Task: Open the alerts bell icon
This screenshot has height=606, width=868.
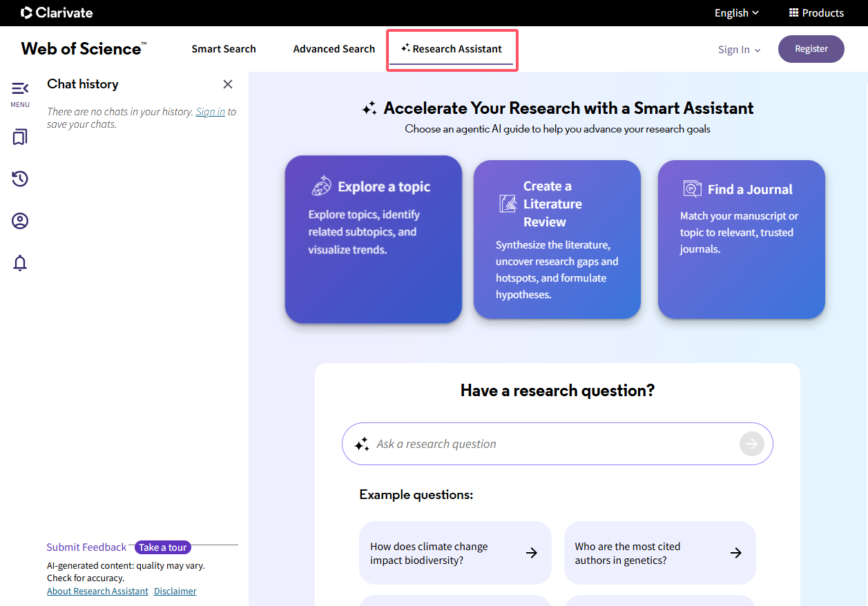Action: tap(20, 263)
